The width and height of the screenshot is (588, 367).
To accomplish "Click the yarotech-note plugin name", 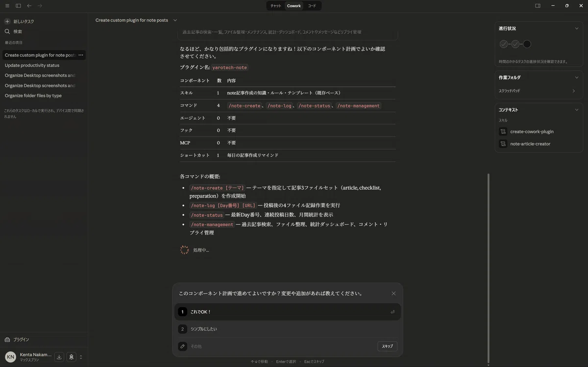I will point(230,67).
